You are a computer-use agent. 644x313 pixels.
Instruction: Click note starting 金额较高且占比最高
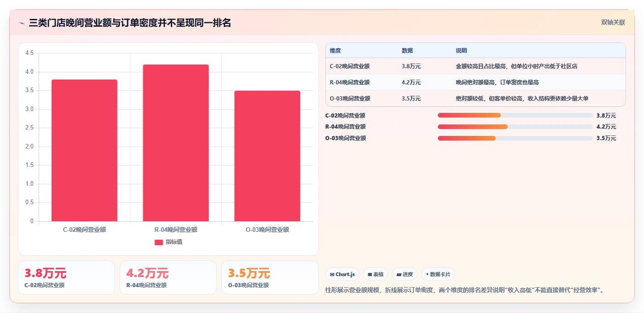click(x=516, y=66)
